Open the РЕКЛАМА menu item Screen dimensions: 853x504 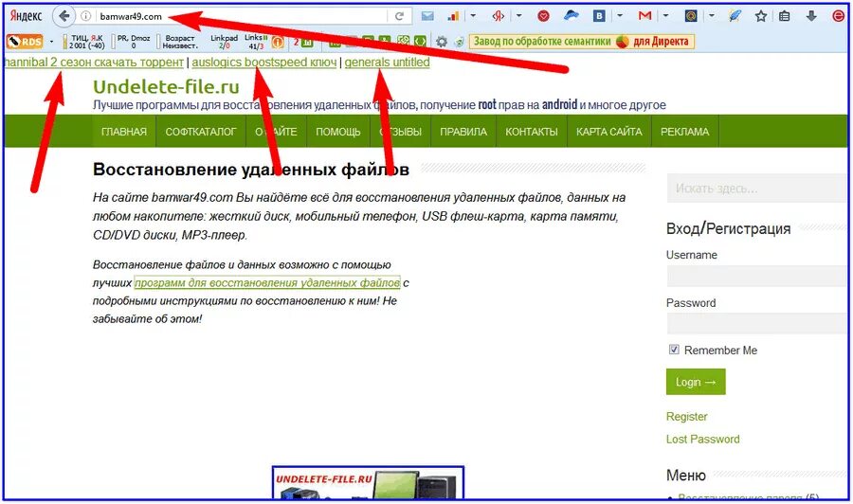click(685, 132)
